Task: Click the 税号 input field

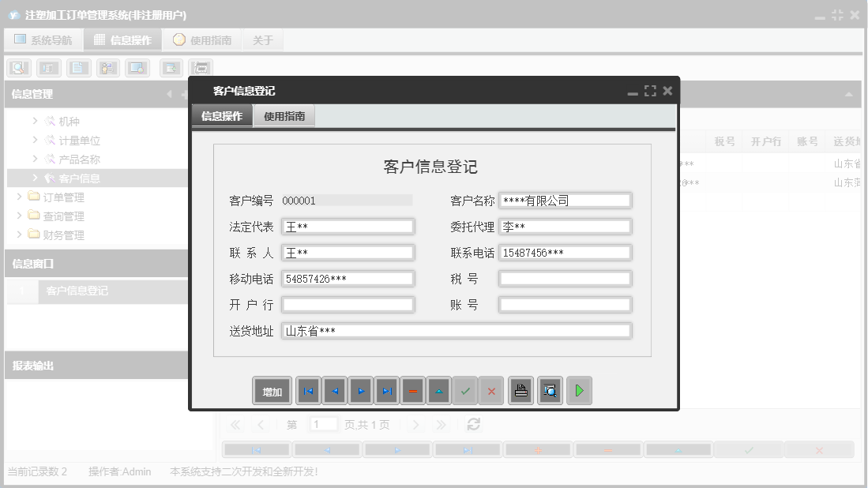Action: [x=565, y=278]
